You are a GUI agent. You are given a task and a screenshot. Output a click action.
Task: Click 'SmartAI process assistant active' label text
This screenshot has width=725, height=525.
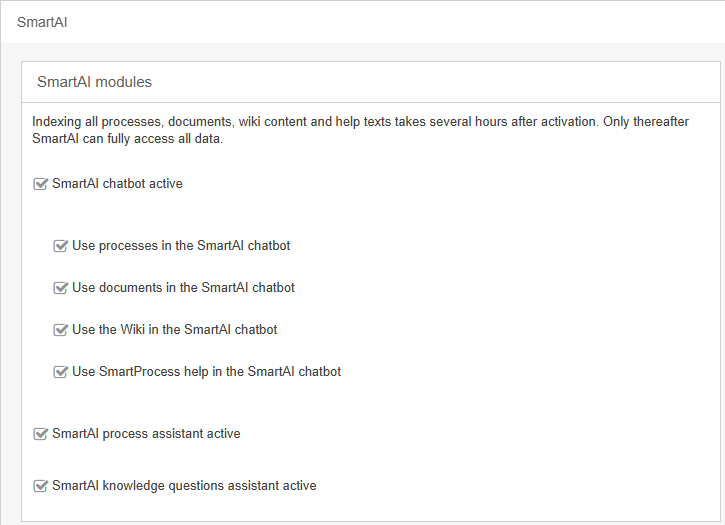(146, 434)
